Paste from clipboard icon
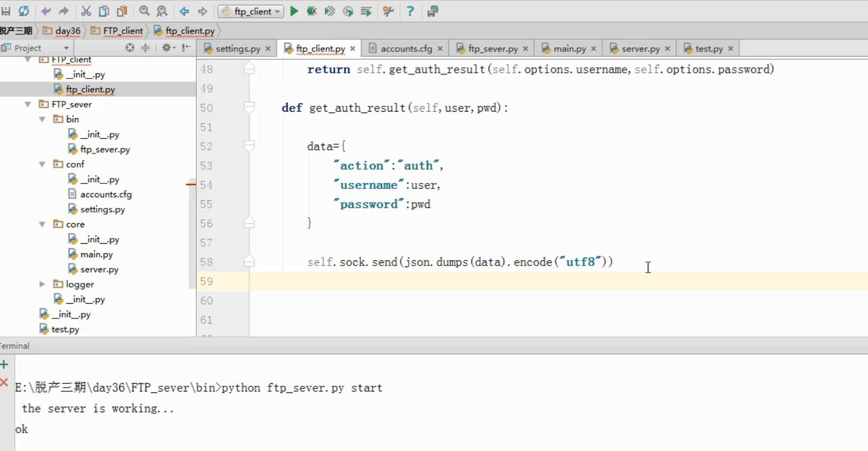 pyautogui.click(x=122, y=11)
